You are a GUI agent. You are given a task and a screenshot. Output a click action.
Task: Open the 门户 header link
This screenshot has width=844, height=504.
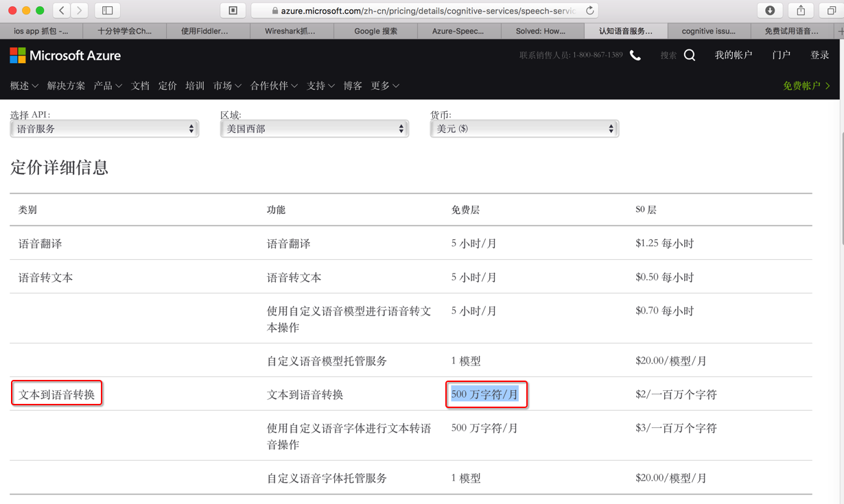click(781, 55)
